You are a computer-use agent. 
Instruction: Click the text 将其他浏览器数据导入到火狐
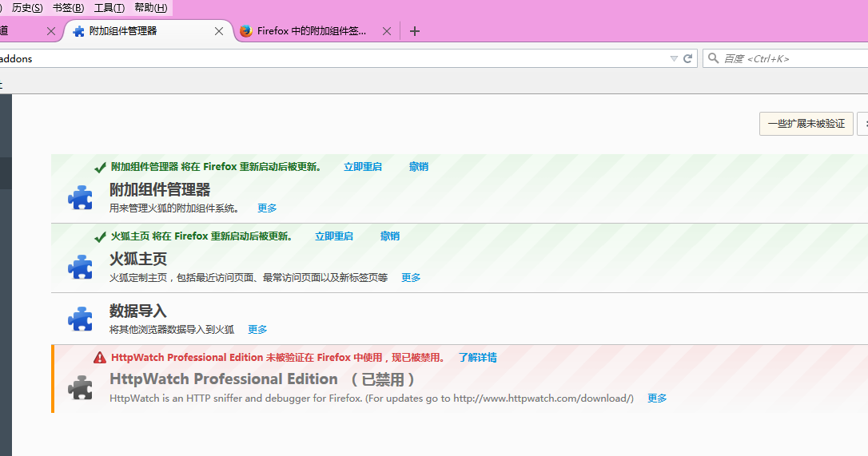point(172,330)
